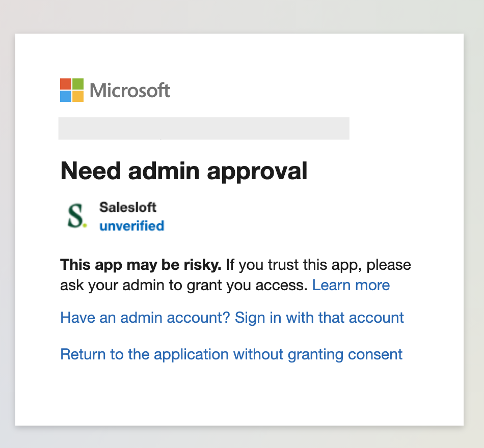484x448 pixels.
Task: Return to the application without granting consent
Action: click(x=231, y=354)
